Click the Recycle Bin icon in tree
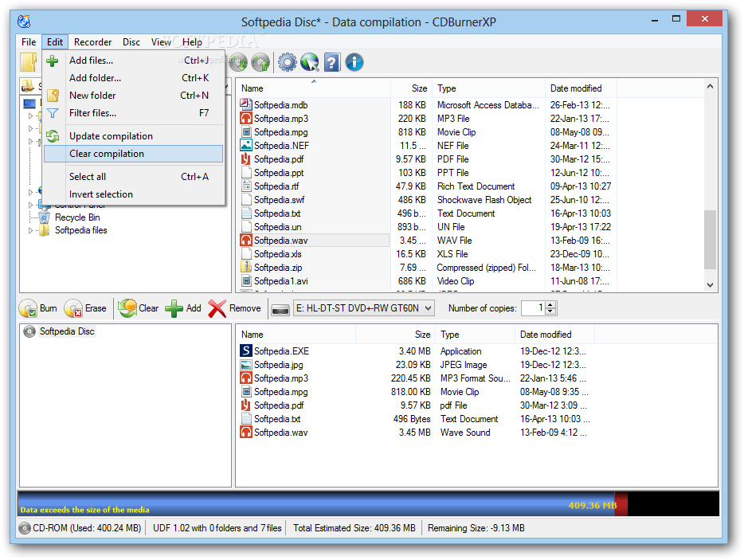 tap(44, 217)
